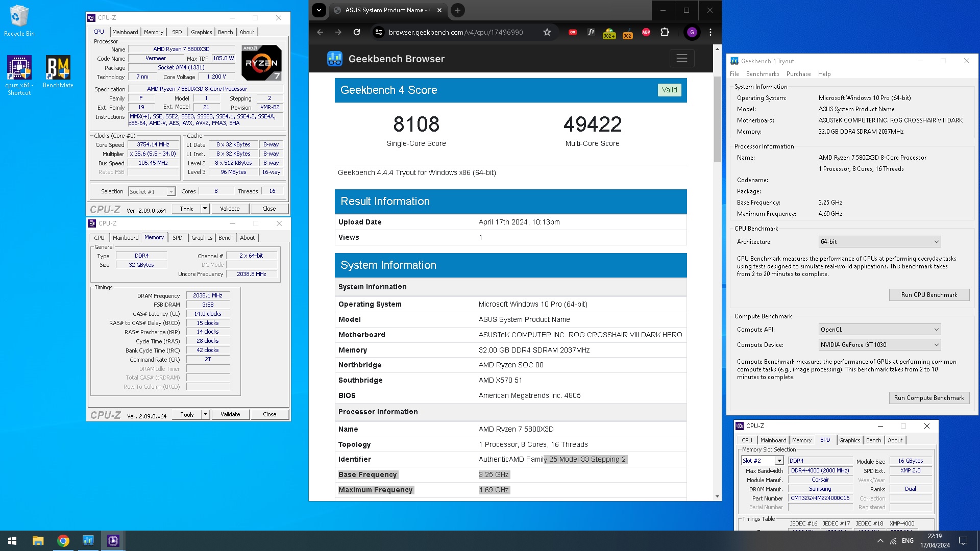Open the Geekbench Browser hamburger menu

pos(682,59)
